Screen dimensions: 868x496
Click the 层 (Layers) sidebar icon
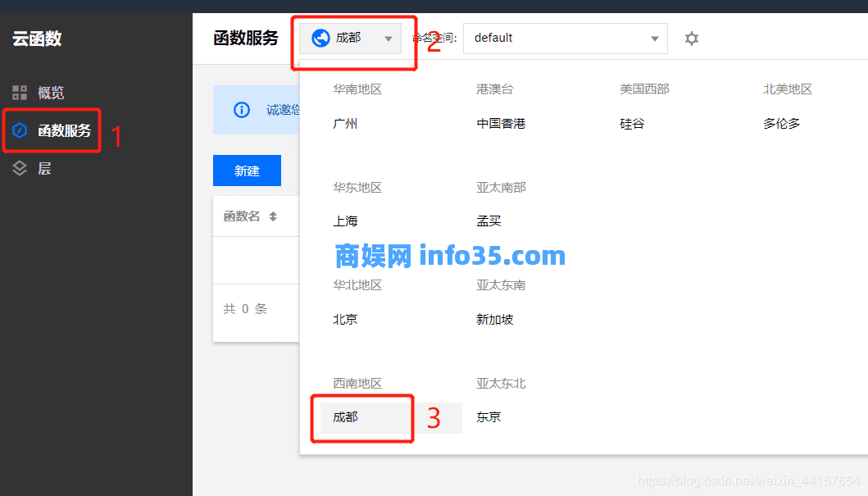pyautogui.click(x=20, y=168)
